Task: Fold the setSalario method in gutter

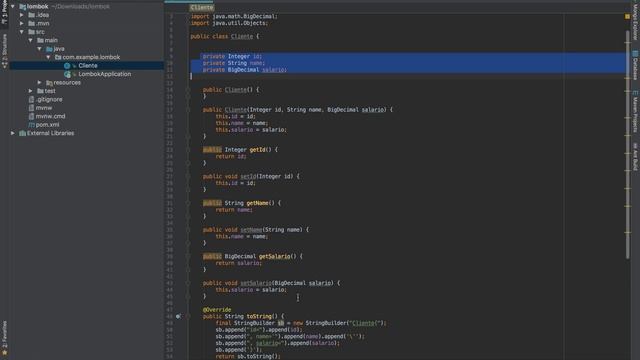Action: [188, 283]
